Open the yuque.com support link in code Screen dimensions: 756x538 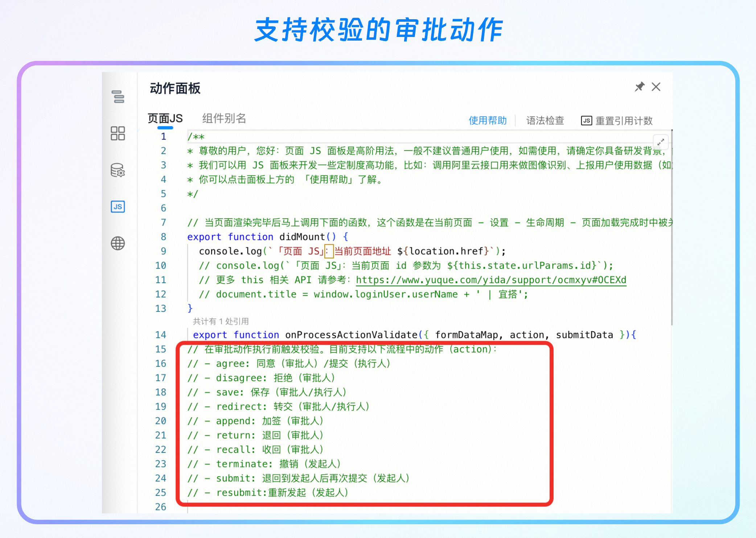click(491, 280)
